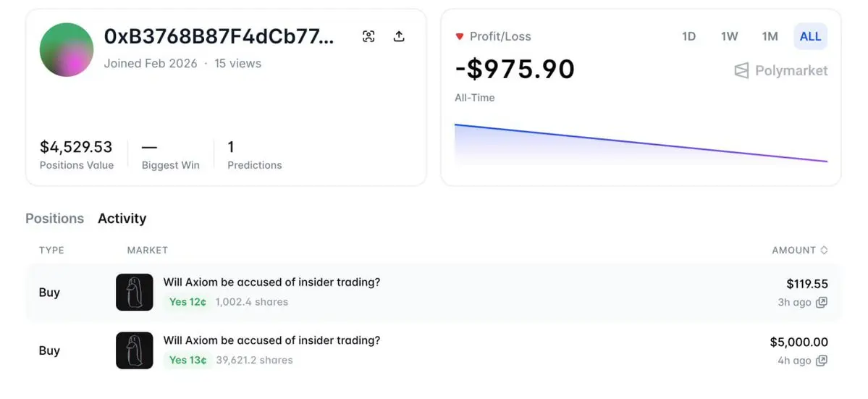
Task: Select the Activity tab
Action: [x=122, y=219]
